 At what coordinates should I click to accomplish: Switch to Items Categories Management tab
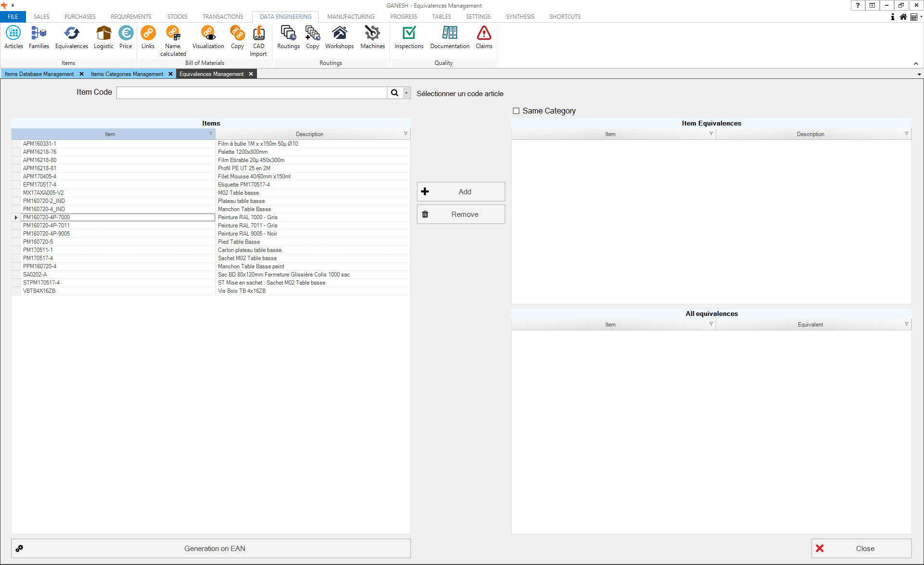(x=127, y=74)
